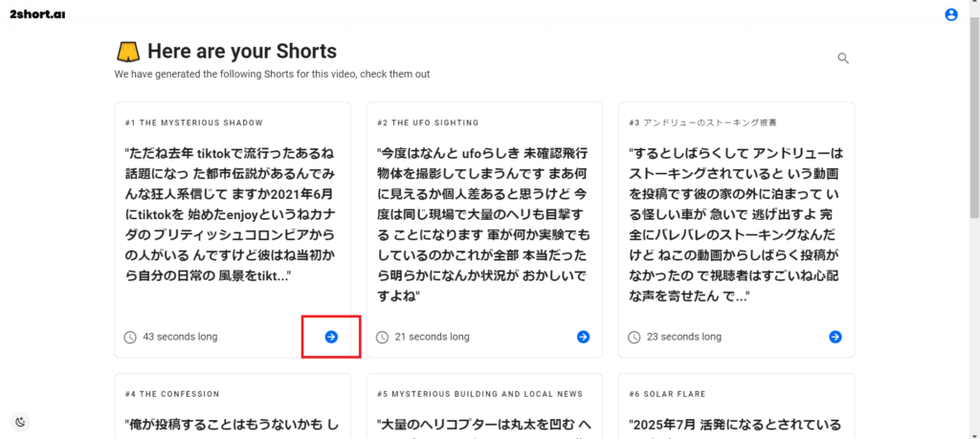Open #4 The Confession card

[x=233, y=406]
